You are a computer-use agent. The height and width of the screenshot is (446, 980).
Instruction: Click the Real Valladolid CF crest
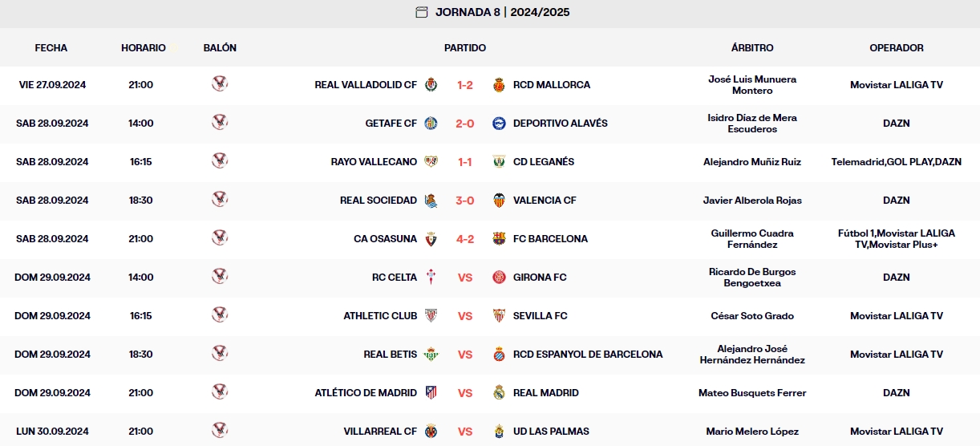tap(431, 85)
